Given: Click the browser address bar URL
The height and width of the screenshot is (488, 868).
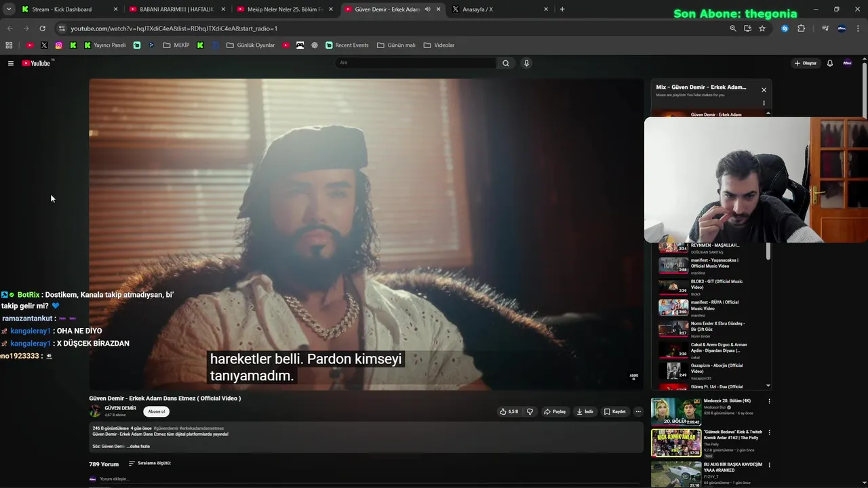Looking at the screenshot, I should point(174,28).
